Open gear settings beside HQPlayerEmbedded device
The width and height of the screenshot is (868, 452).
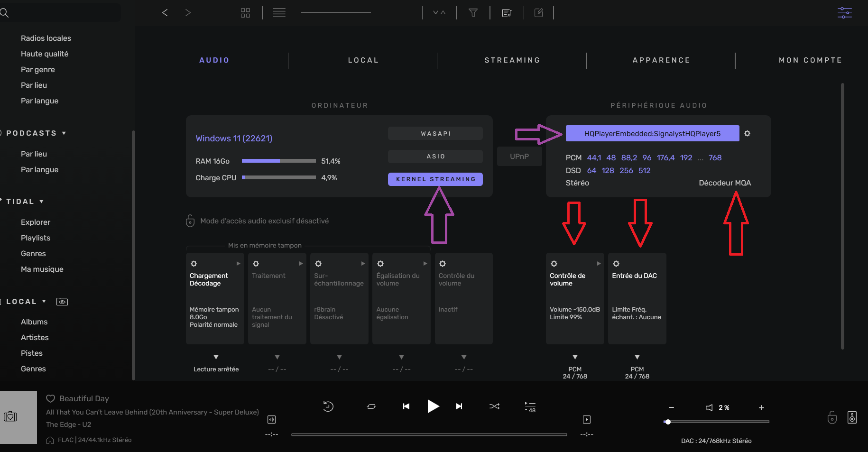[x=747, y=133]
